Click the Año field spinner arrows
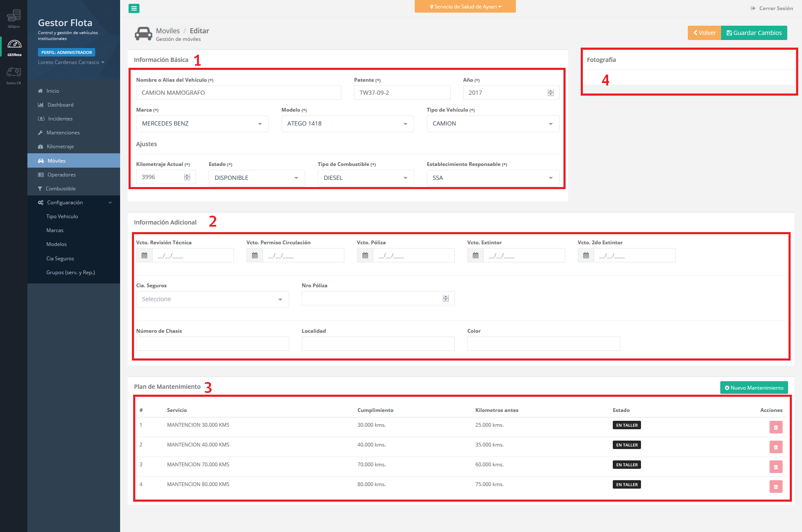 (550, 93)
